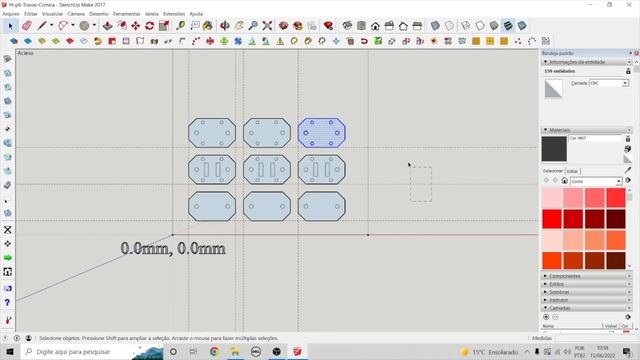Enable X-Ray face style
Screen dimensions: 640x360
tap(435, 26)
